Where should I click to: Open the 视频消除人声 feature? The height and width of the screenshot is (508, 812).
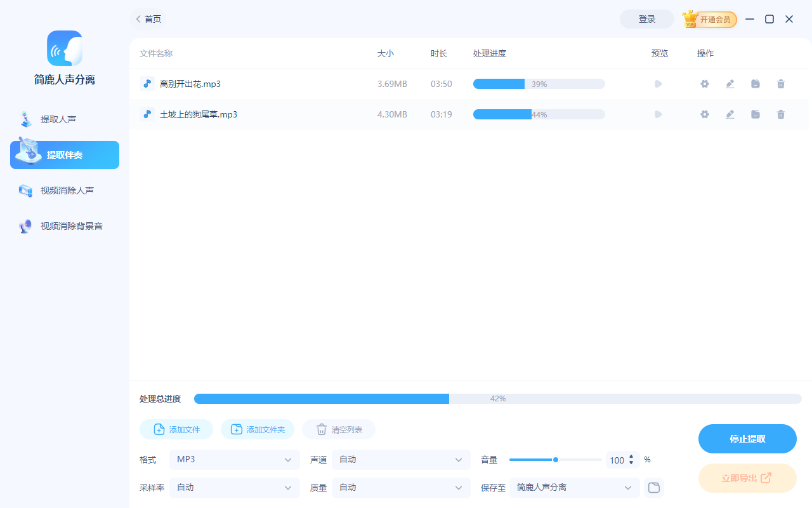(x=63, y=190)
